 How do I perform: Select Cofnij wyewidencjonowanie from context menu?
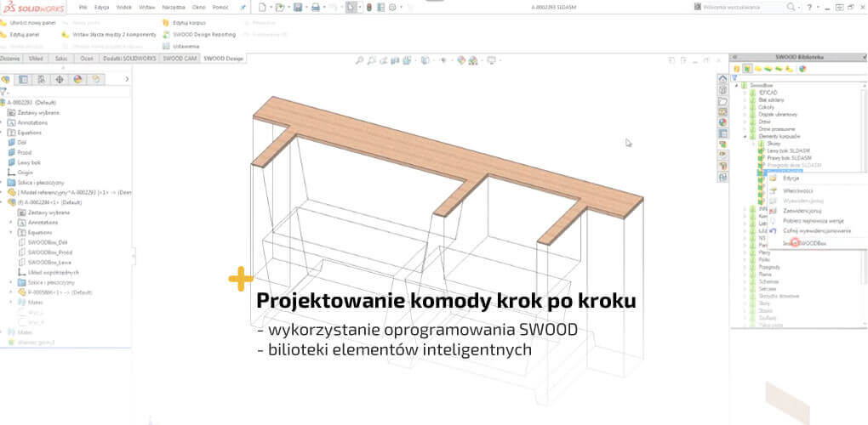[817, 230]
